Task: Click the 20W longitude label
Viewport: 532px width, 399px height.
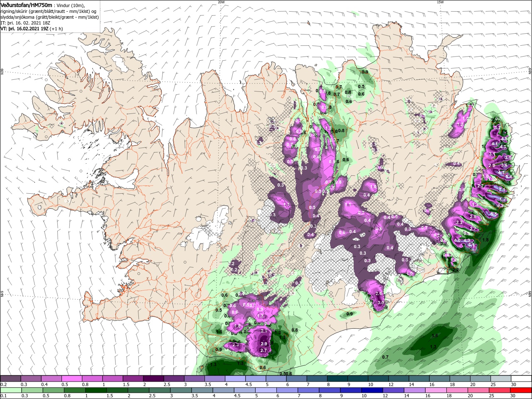Action: (221, 2)
